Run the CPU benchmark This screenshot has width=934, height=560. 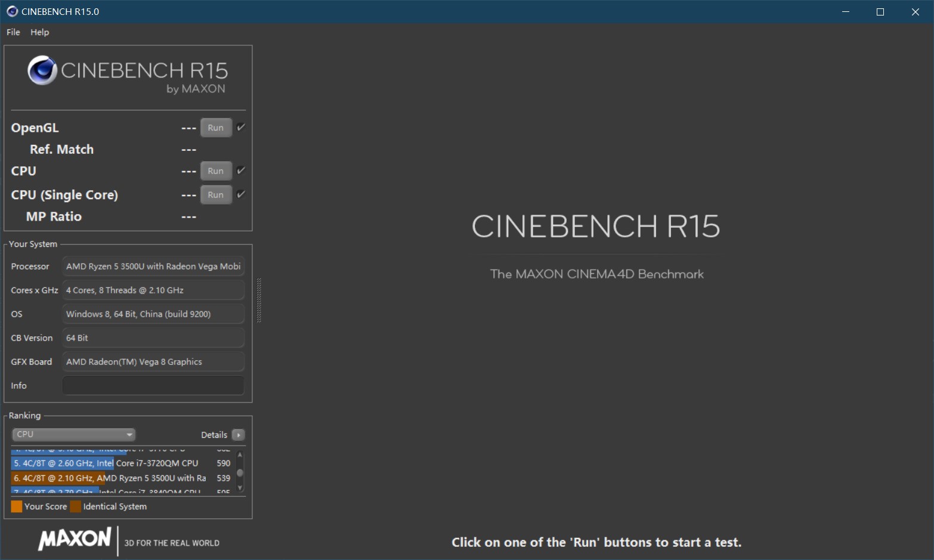point(215,171)
